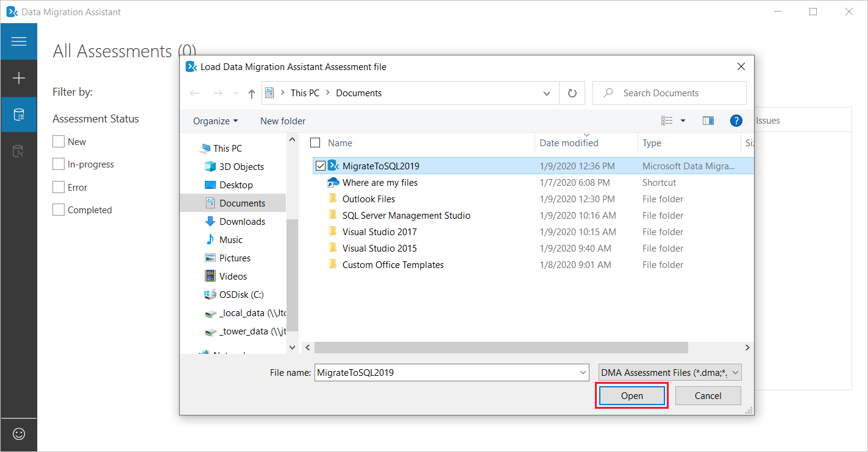Click the MigrateToSQL2019 file icon

point(333,166)
